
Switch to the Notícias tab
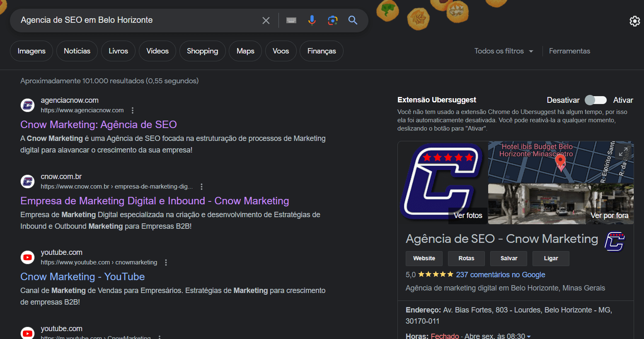pos(77,51)
